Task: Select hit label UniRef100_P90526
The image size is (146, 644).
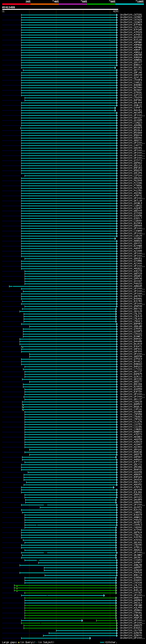Action: [131, 573]
